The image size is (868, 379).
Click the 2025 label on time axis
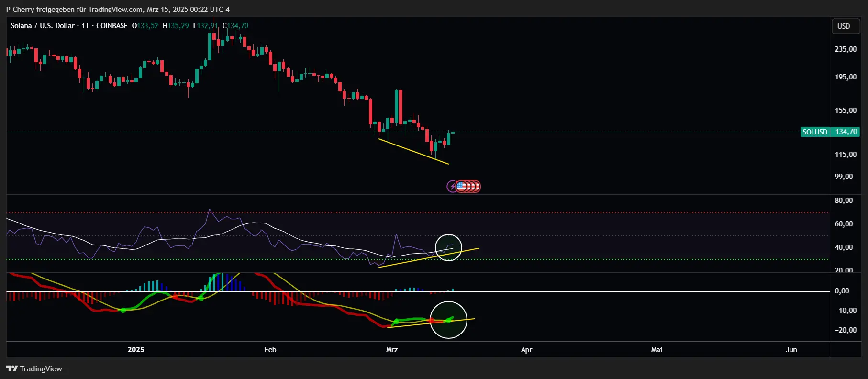click(x=136, y=350)
